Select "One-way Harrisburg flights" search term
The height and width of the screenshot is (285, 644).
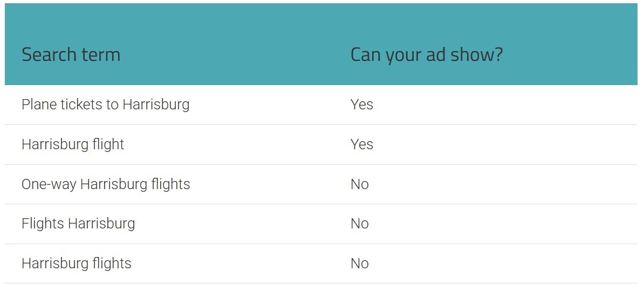coord(106,184)
